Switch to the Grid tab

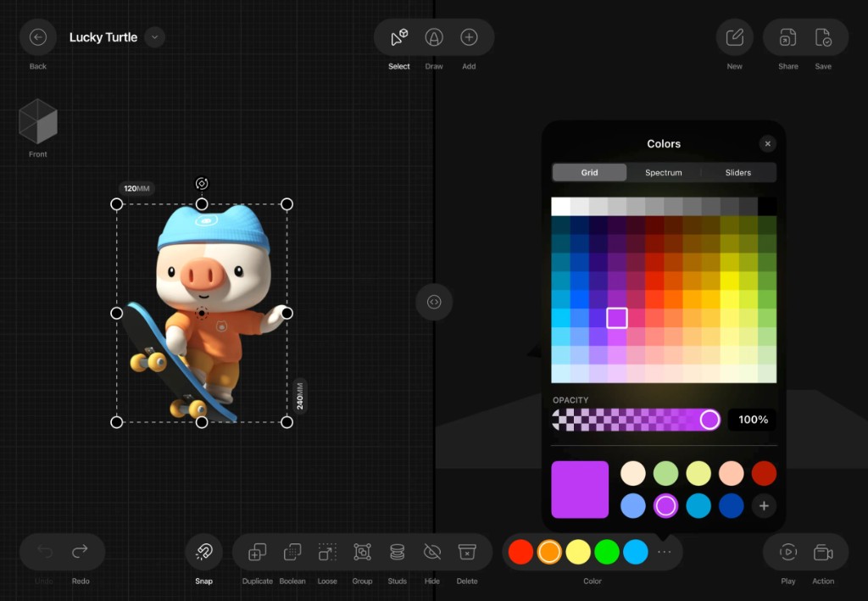coord(590,172)
